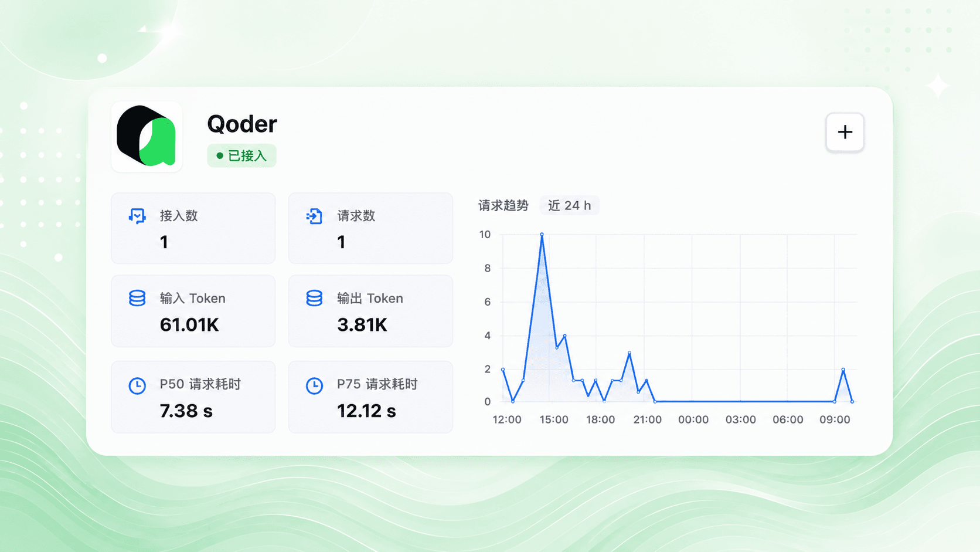Viewport: 980px width, 552px height.
Task: Click the 接入数 icon
Action: pyautogui.click(x=137, y=216)
